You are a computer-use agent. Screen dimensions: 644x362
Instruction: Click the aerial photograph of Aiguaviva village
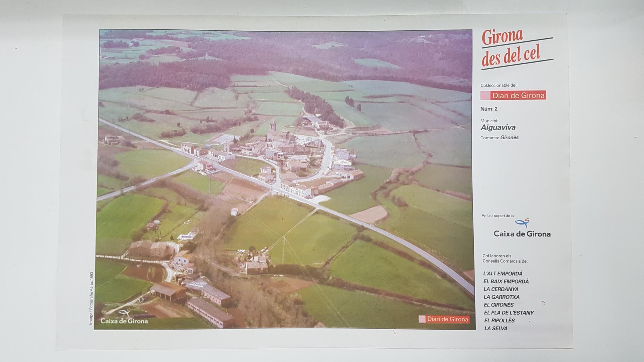284,180
